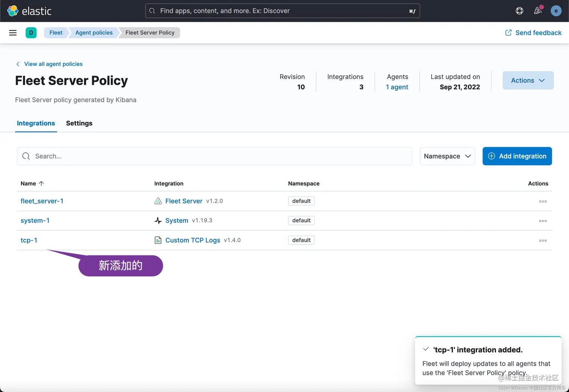Open the Custom TCP Logs integration link
569x392 pixels.
click(193, 240)
